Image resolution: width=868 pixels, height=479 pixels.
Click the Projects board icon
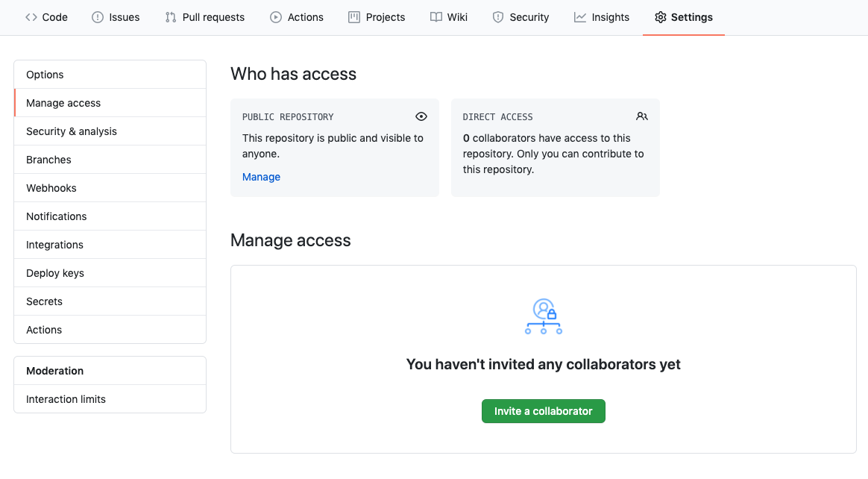coord(354,17)
